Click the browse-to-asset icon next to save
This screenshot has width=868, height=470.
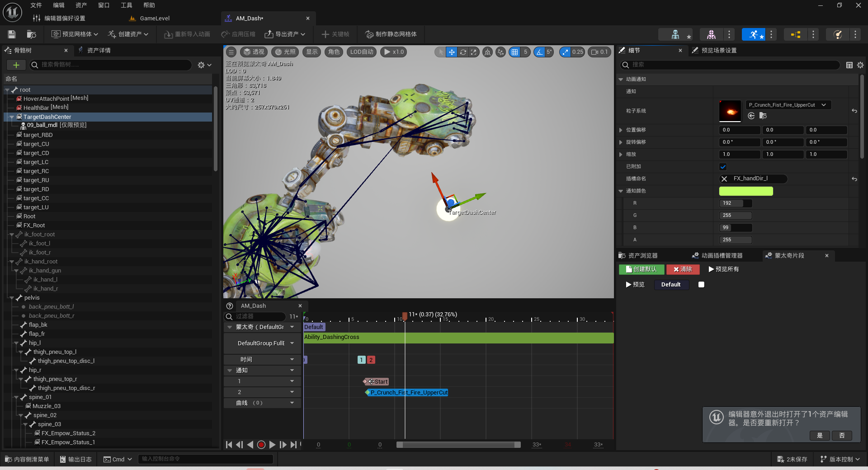coord(32,34)
